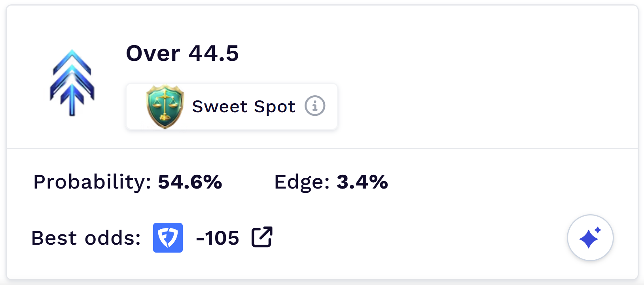Click the "Probability:" label
The image size is (644, 285).
pos(92,182)
